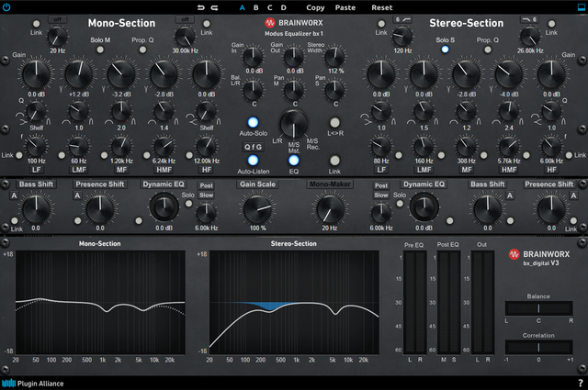The width and height of the screenshot is (588, 390).
Task: Click the A button beside left Presence Shift
Action: point(77,195)
